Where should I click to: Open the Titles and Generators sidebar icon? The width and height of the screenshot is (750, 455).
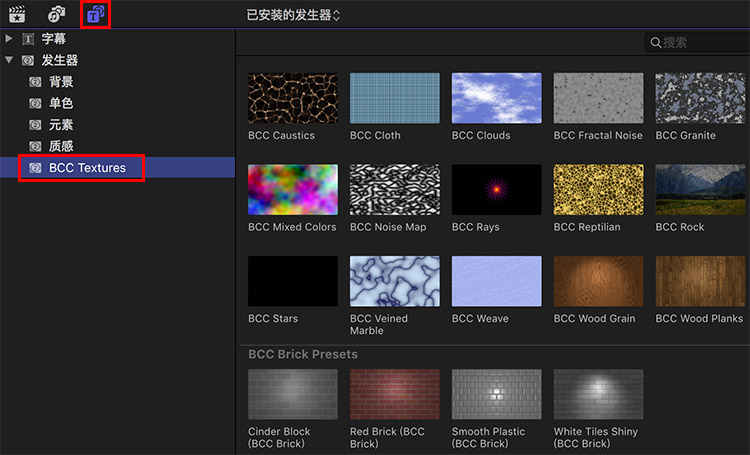[95, 14]
